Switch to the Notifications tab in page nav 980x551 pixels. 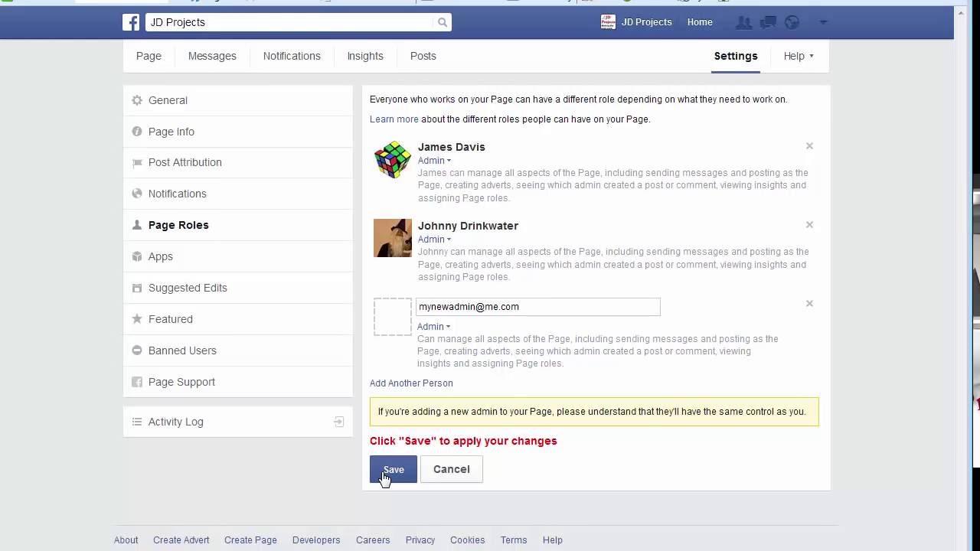(292, 56)
